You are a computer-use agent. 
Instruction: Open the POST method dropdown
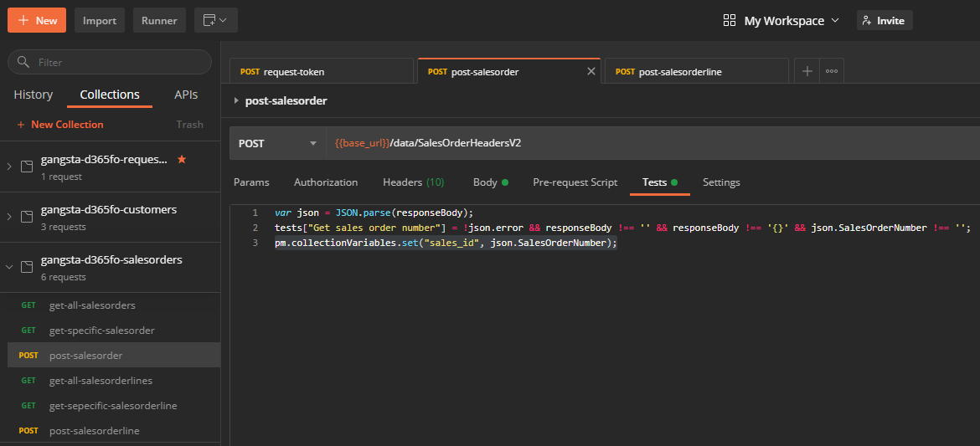[278, 143]
